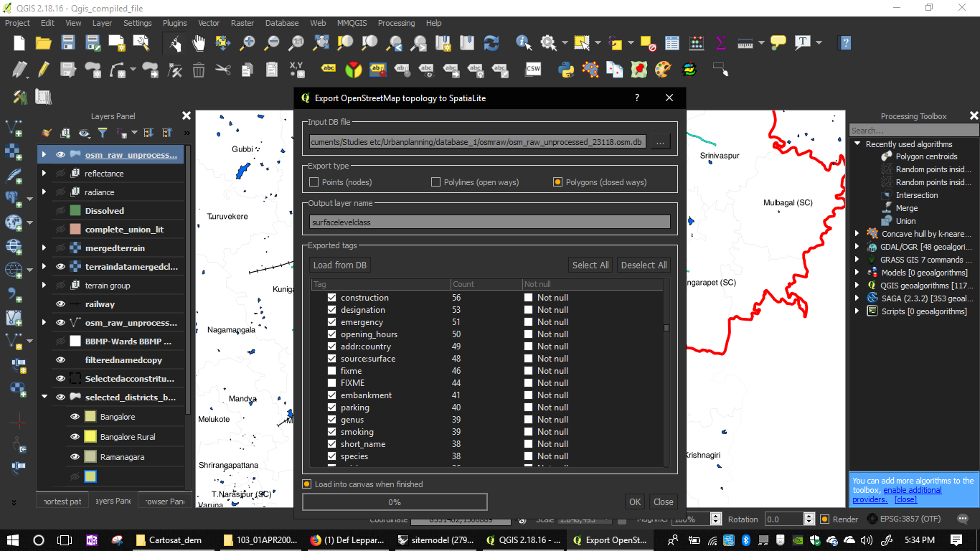The height and width of the screenshot is (551, 980).
Task: Click the Bangalore layer color swatch
Action: pyautogui.click(x=90, y=417)
